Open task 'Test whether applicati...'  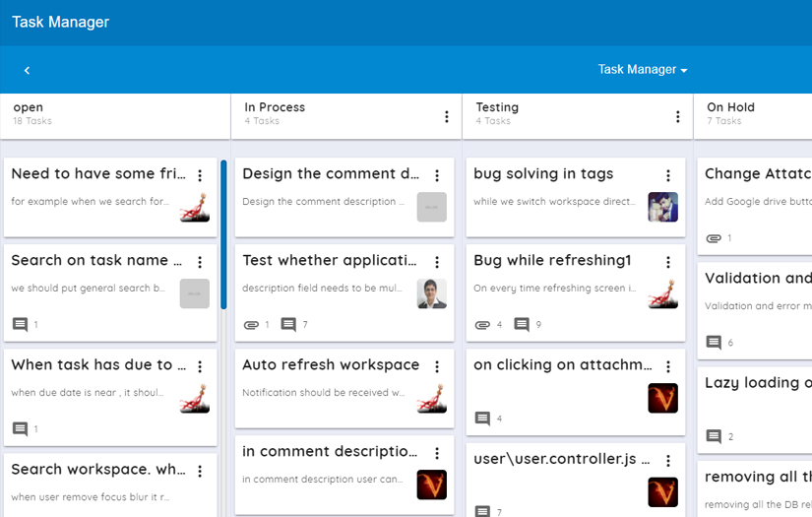[330, 260]
